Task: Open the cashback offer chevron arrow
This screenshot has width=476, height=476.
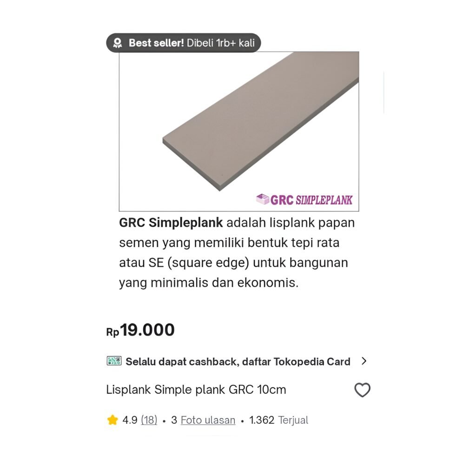Action: (364, 361)
